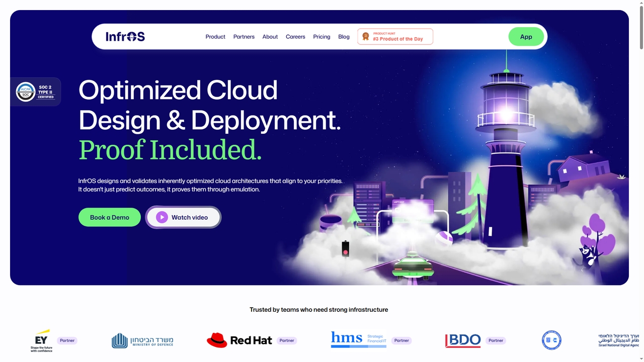The height and width of the screenshot is (362, 644).
Task: Click the BDO logo
Action: coord(463,340)
